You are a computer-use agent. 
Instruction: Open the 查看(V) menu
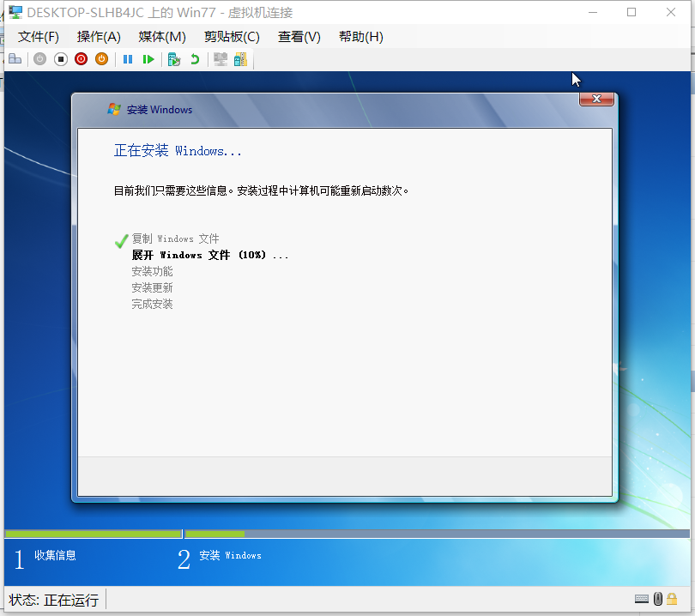click(x=299, y=37)
